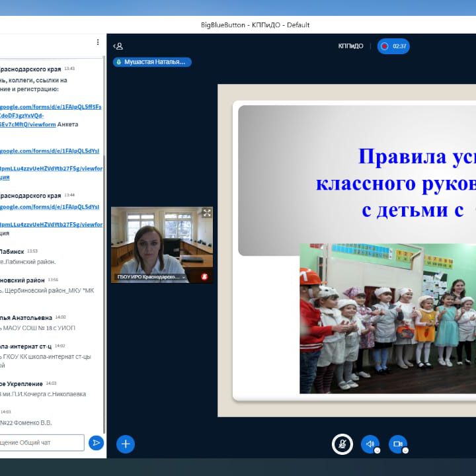Open audio device options small arrow

pos(377,450)
